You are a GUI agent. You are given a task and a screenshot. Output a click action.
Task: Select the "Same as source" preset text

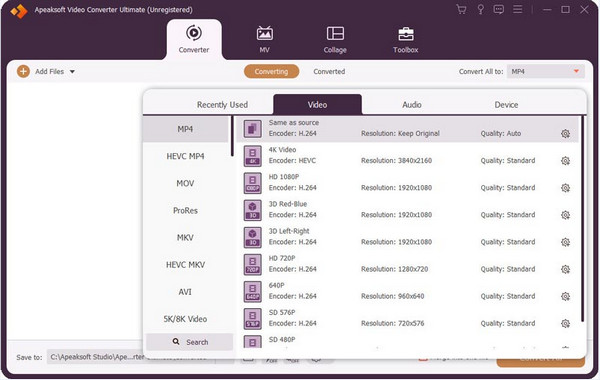pos(293,122)
